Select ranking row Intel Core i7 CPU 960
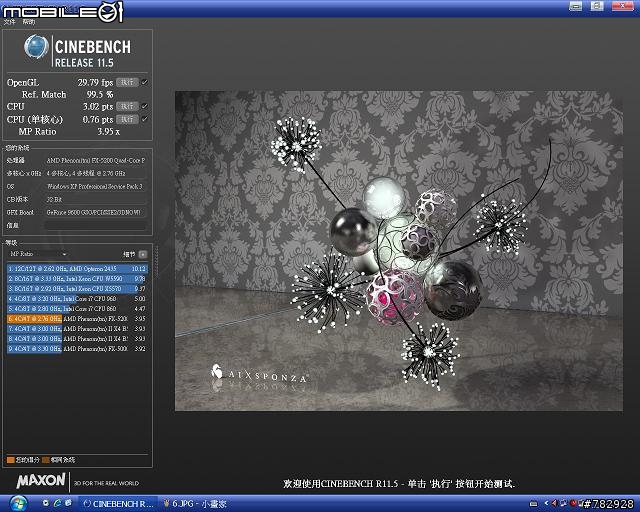 pyautogui.click(x=77, y=299)
